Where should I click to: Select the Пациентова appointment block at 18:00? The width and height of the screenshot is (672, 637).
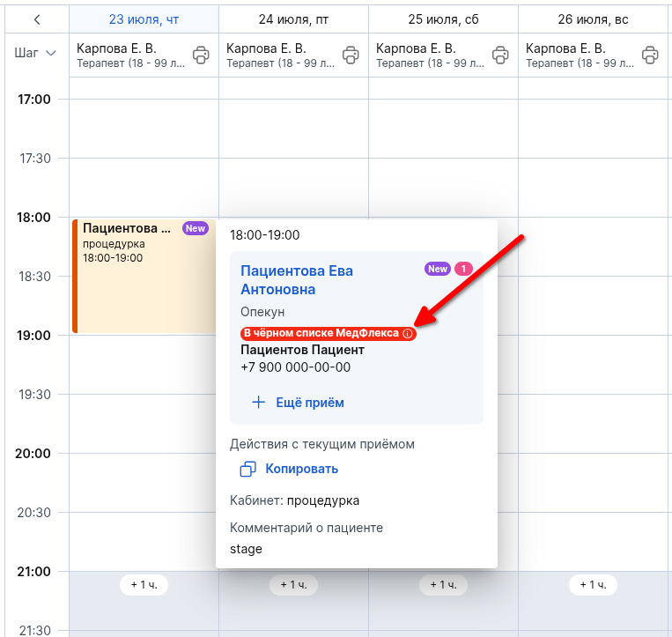tap(144, 276)
